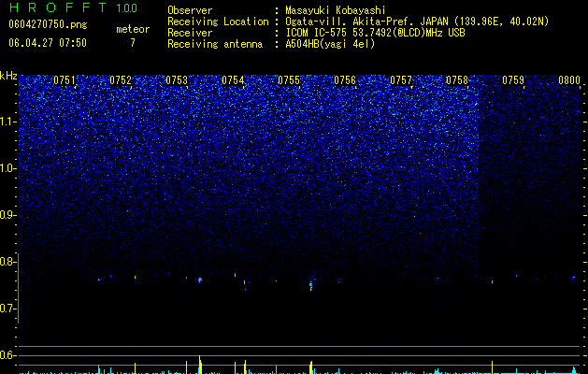The width and height of the screenshot is (588, 374).
Task: Click the 0754 time marker
Action: (233, 80)
